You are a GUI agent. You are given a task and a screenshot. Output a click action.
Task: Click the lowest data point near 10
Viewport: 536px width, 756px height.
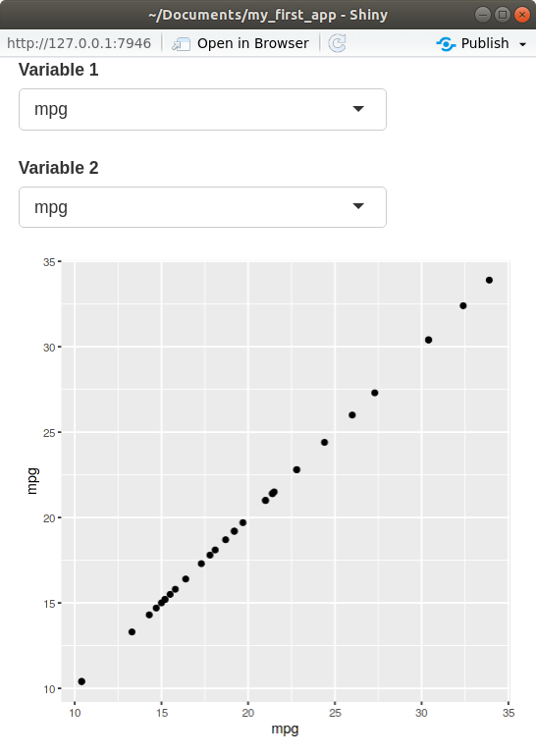click(81, 681)
